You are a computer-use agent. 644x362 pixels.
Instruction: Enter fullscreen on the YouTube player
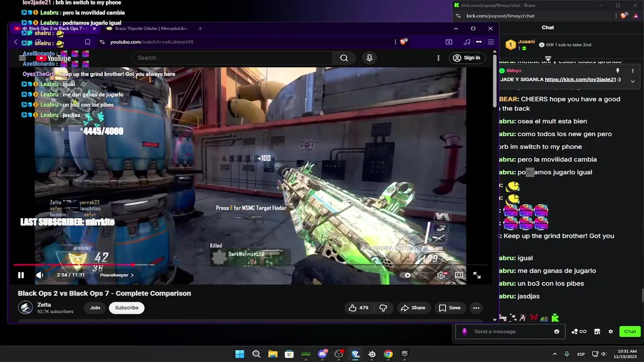tap(477, 275)
